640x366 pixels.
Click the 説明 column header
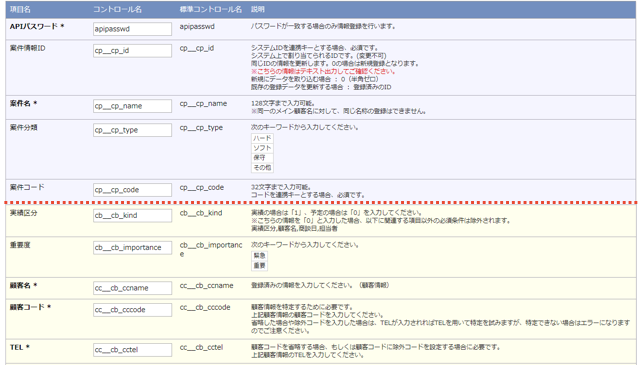(258, 9)
